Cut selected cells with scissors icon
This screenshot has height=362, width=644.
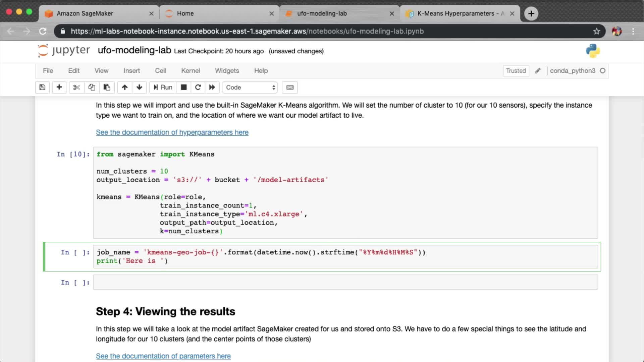76,87
